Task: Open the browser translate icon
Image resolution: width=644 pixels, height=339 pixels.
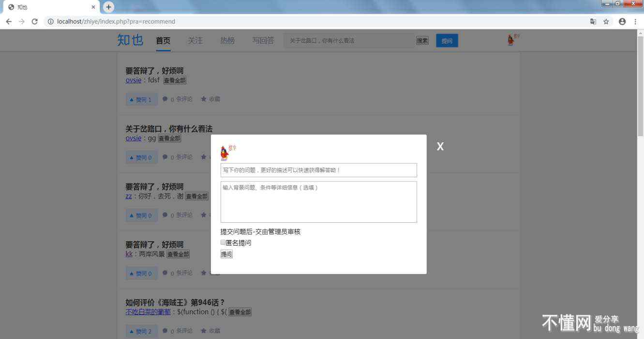Action: click(x=593, y=21)
